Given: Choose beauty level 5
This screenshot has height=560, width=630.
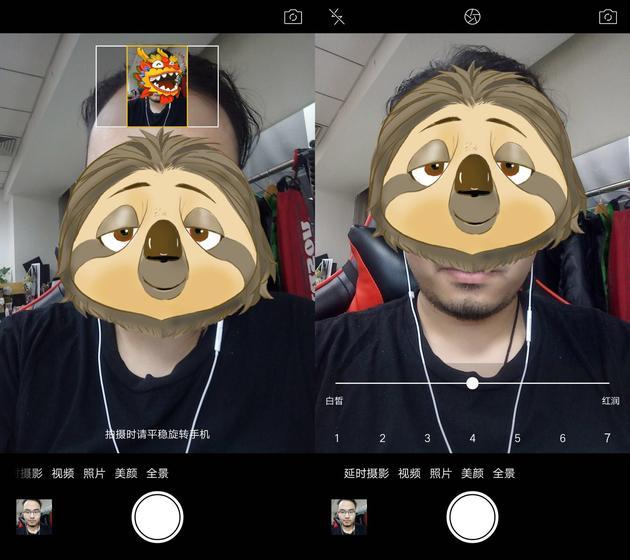Looking at the screenshot, I should (518, 438).
